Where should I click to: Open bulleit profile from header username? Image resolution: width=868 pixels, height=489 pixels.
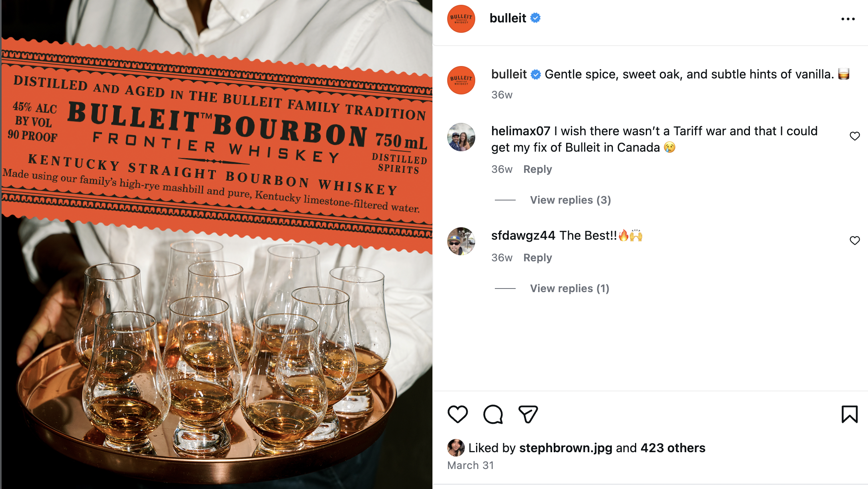coord(508,18)
